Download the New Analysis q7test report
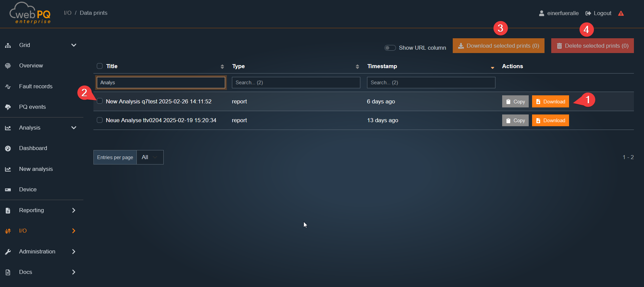644x287 pixels. tap(550, 101)
